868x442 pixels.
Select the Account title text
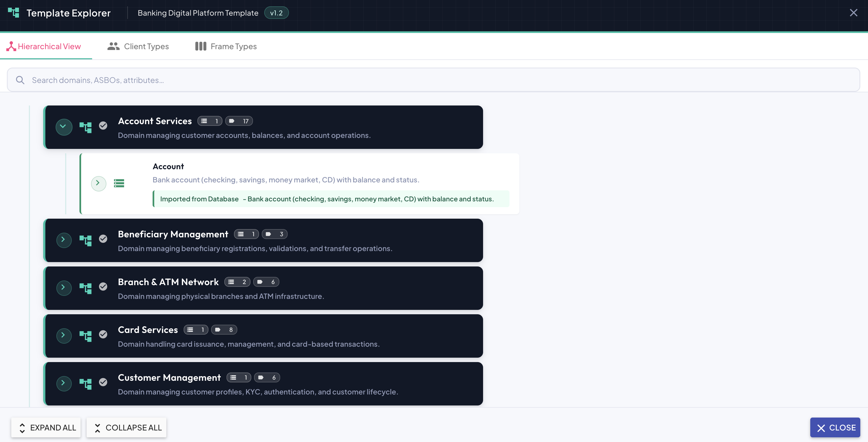[168, 167]
